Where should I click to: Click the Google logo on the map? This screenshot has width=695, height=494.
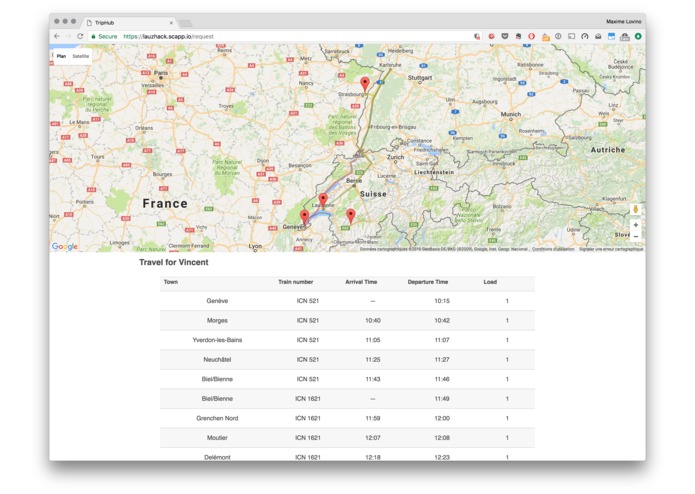pos(65,246)
